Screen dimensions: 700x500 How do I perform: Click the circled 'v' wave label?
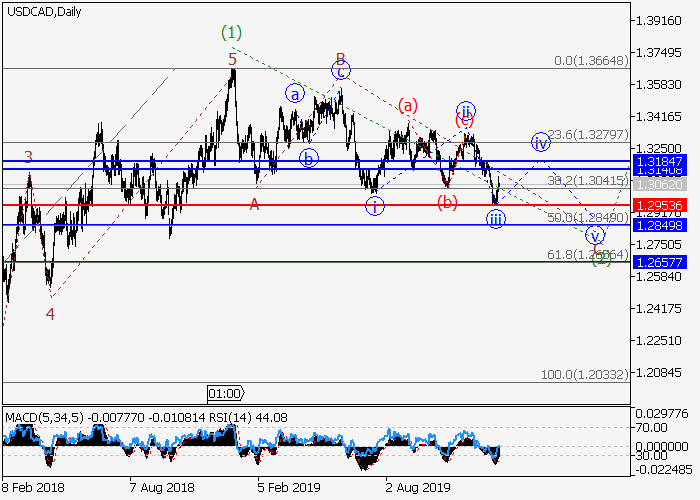tap(596, 236)
